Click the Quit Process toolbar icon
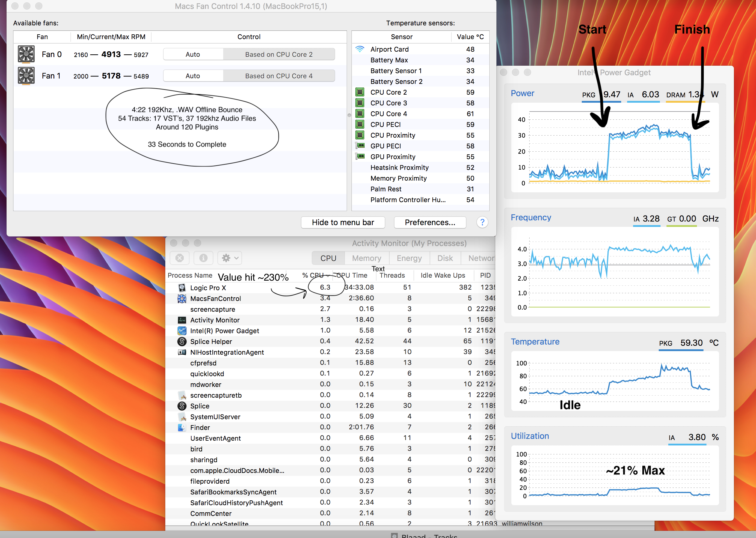 pyautogui.click(x=180, y=258)
